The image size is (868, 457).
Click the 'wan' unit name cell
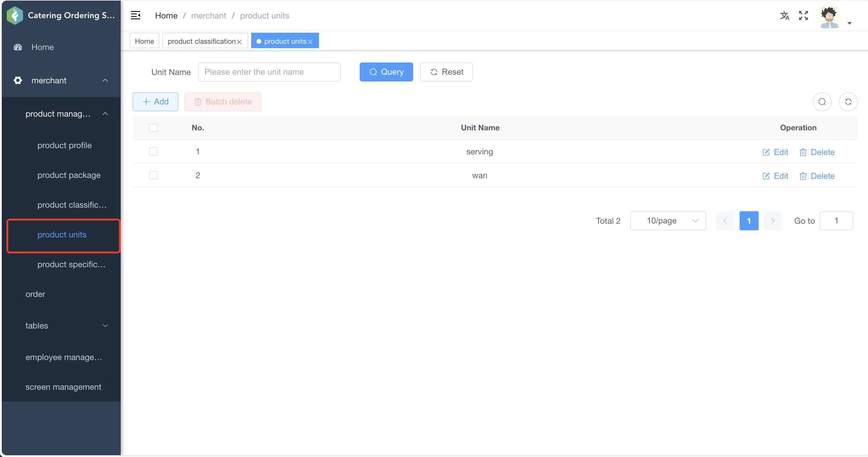[x=479, y=175]
